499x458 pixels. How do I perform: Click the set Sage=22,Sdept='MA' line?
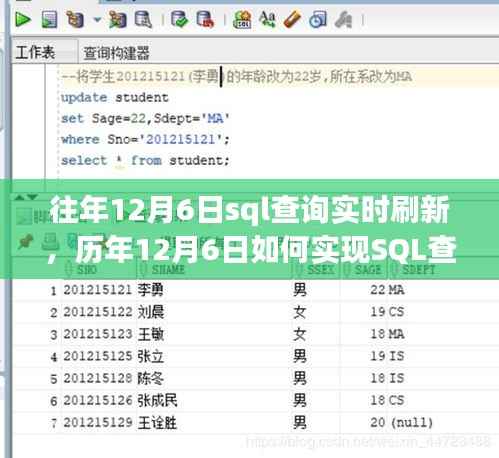(x=145, y=118)
